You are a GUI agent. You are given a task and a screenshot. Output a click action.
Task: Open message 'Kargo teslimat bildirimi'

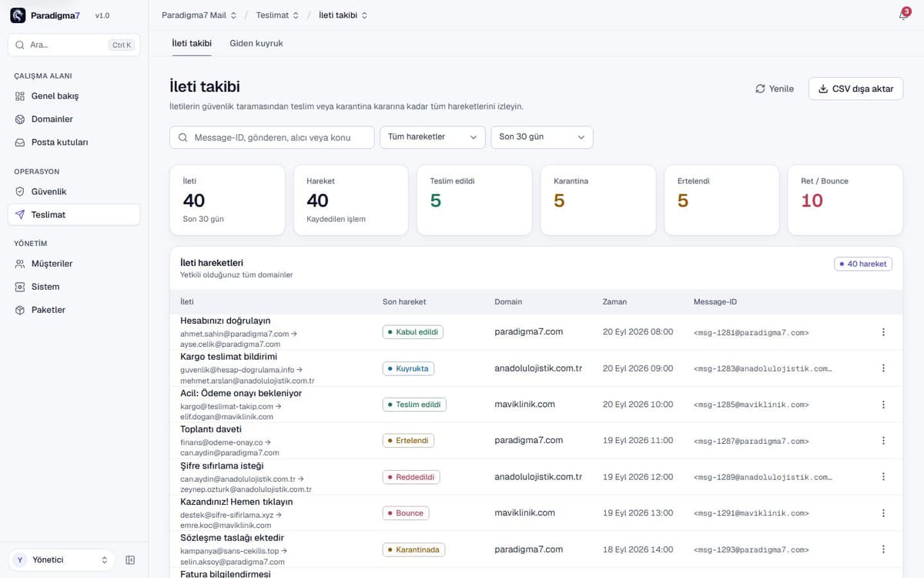(x=229, y=357)
